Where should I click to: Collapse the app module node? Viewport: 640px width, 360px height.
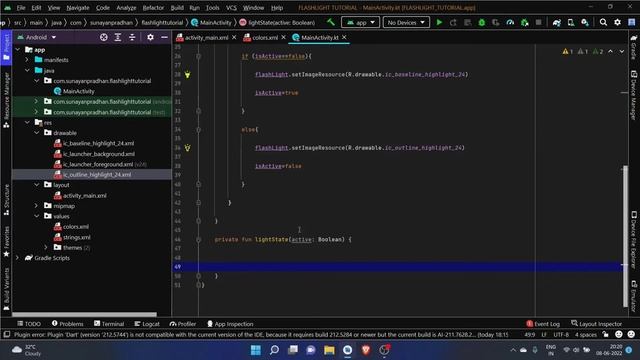point(18,49)
